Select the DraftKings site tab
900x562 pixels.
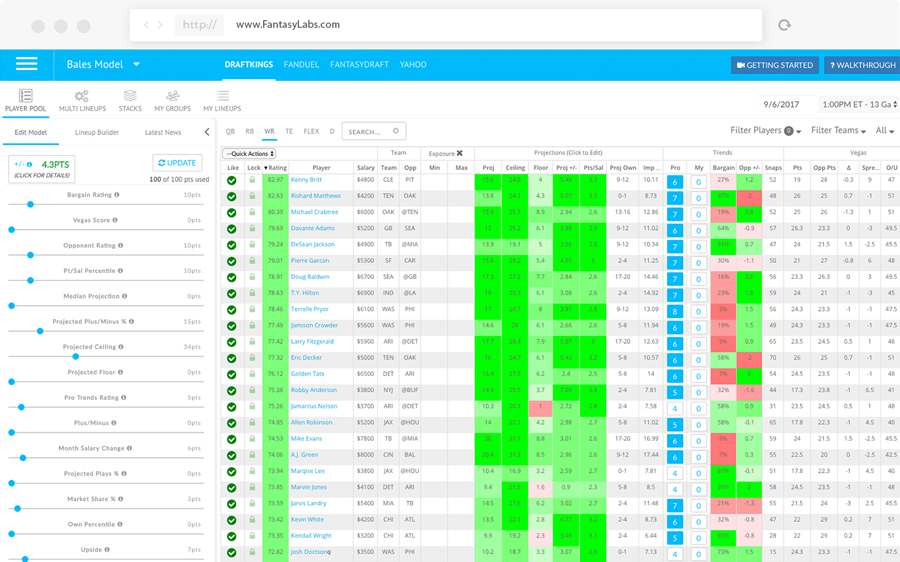249,64
